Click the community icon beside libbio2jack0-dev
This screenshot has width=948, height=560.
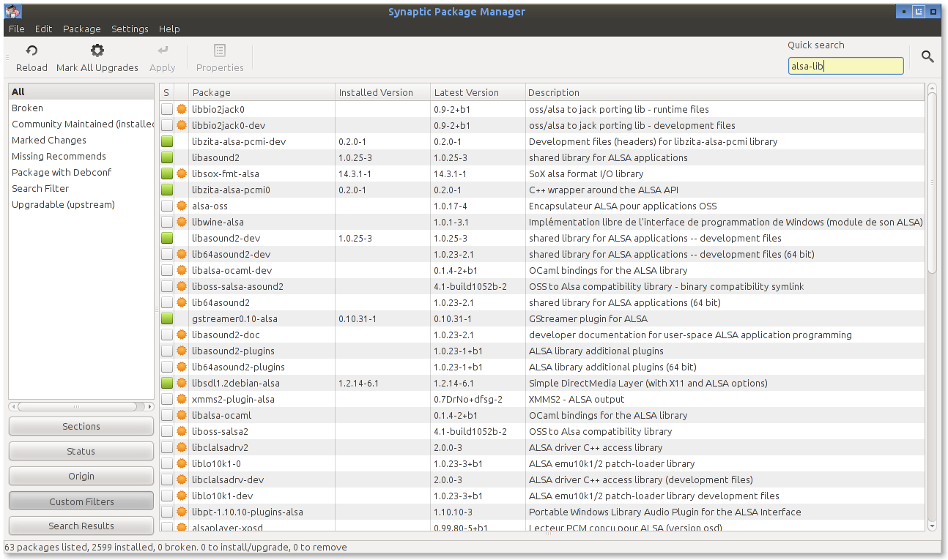[x=182, y=125]
